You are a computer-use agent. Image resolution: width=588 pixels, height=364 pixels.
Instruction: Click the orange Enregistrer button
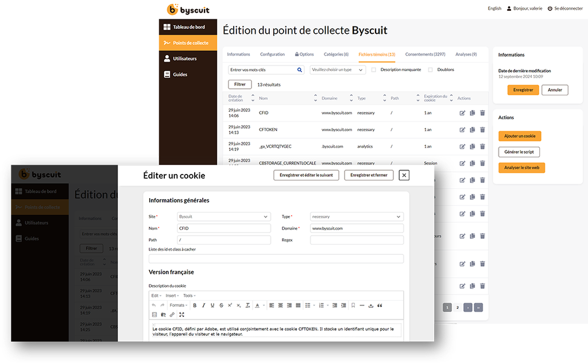523,90
